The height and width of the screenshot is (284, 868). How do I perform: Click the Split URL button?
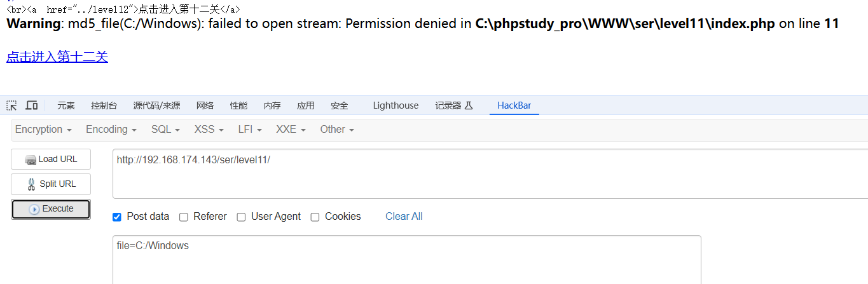coord(51,184)
